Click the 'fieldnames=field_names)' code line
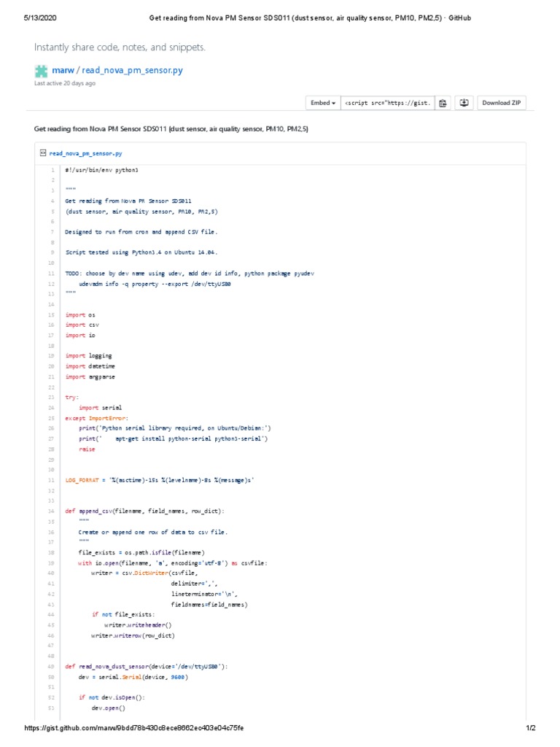 pos(209,605)
